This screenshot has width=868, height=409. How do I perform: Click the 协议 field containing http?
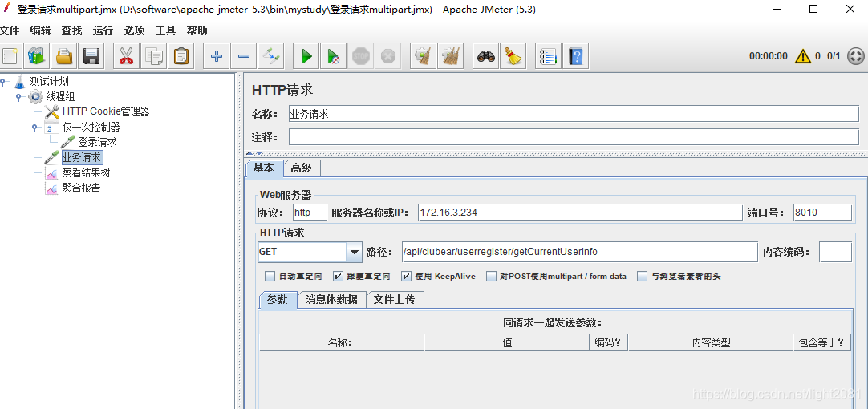pyautogui.click(x=310, y=213)
